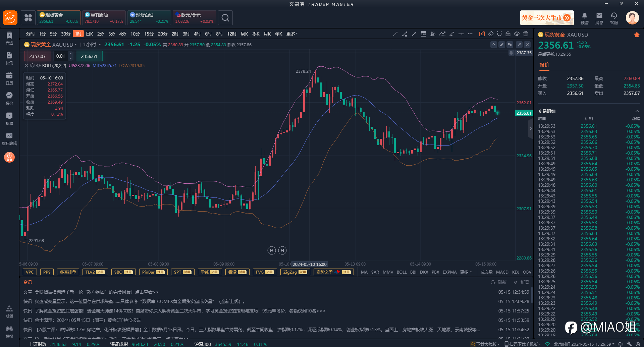Open the 1小时 period dropdown
The image size is (644, 347).
coord(92,45)
